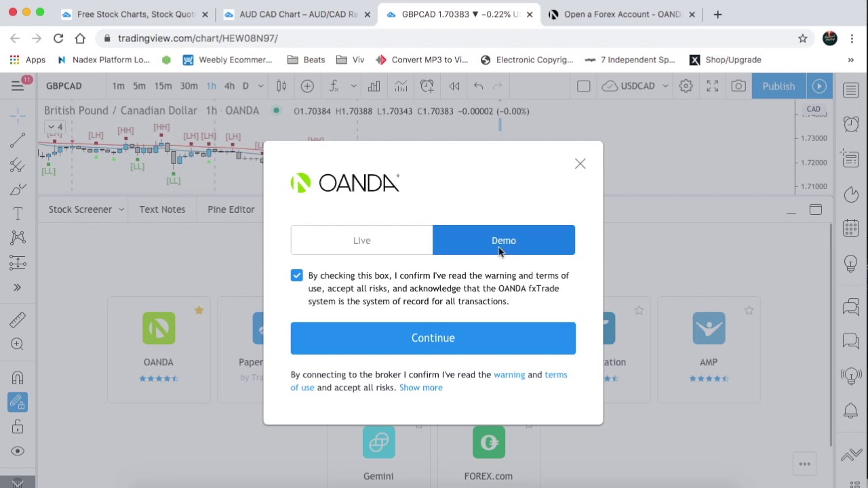Viewport: 868px width, 488px height.
Task: Toggle stay in drawing mode pencil-lock
Action: pos(18,403)
